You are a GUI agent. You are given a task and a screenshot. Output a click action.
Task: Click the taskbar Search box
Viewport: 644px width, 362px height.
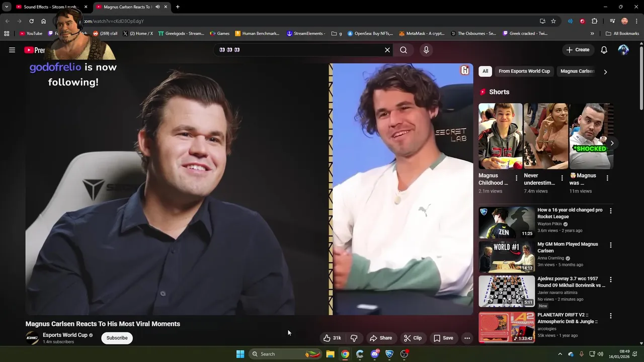pyautogui.click(x=286, y=354)
